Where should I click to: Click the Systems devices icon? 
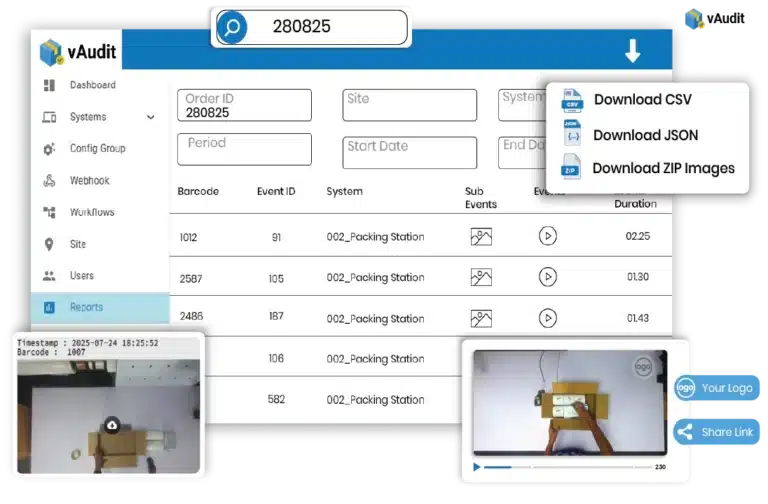pyautogui.click(x=49, y=117)
